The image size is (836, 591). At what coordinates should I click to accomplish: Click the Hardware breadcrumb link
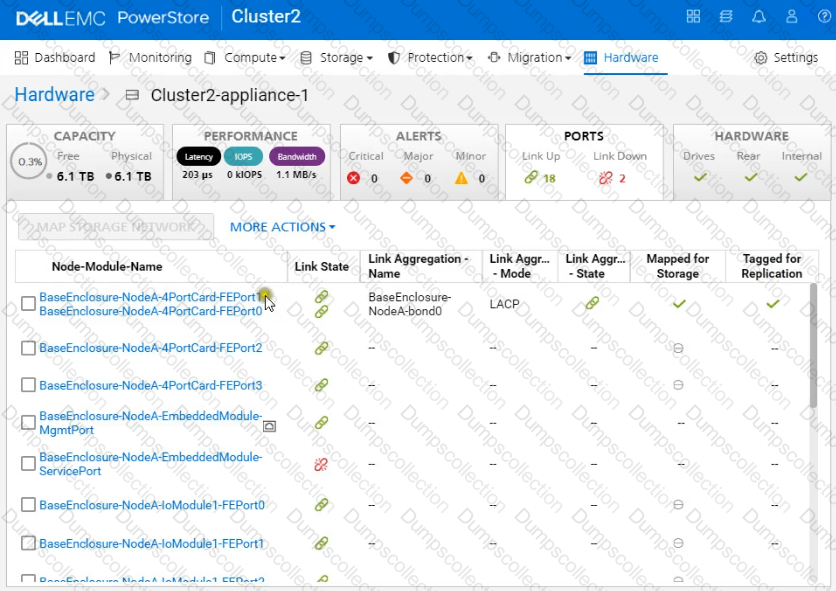click(x=54, y=95)
